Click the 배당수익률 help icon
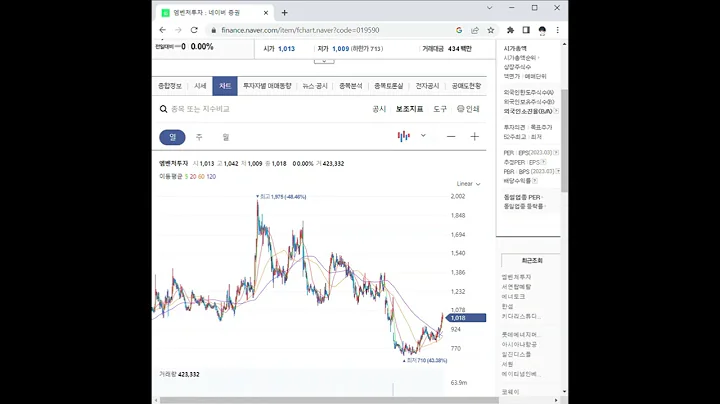This screenshot has height=404, width=720. [535, 181]
